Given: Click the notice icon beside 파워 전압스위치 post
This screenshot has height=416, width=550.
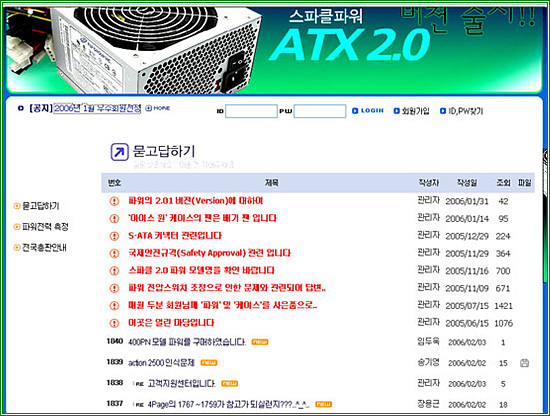Looking at the screenshot, I should pos(114,288).
